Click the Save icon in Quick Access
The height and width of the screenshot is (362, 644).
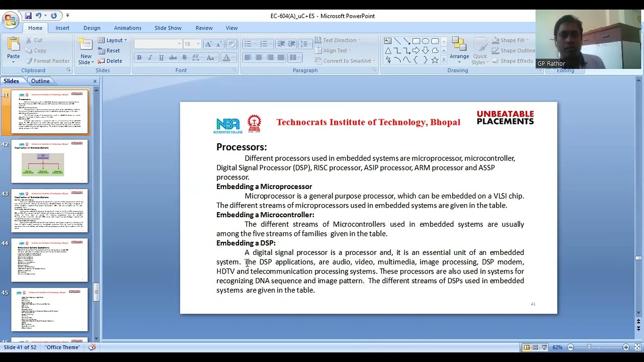(28, 16)
